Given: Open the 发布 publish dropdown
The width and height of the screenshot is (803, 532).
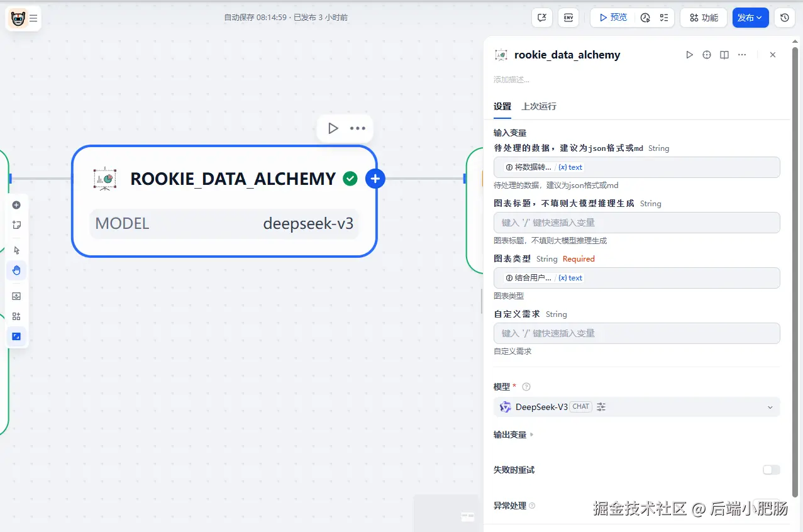Looking at the screenshot, I should pyautogui.click(x=750, y=18).
